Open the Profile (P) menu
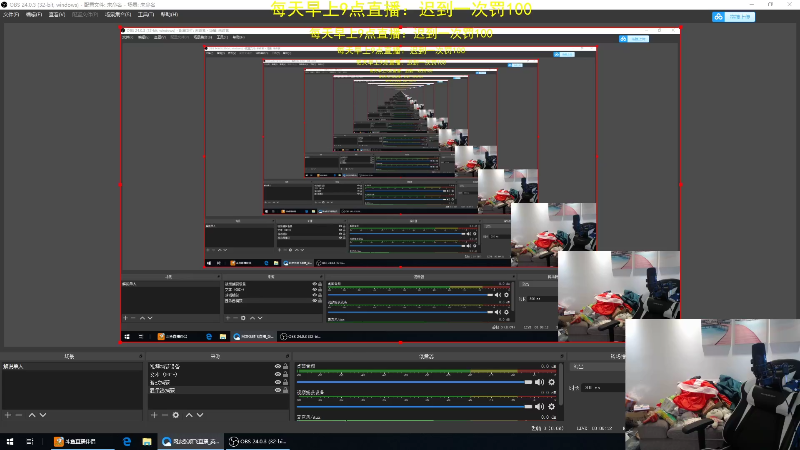Image resolution: width=800 pixels, height=450 pixels. coord(85,15)
